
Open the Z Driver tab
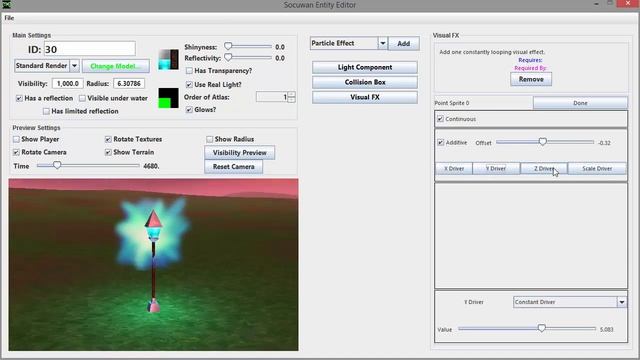[x=544, y=168]
